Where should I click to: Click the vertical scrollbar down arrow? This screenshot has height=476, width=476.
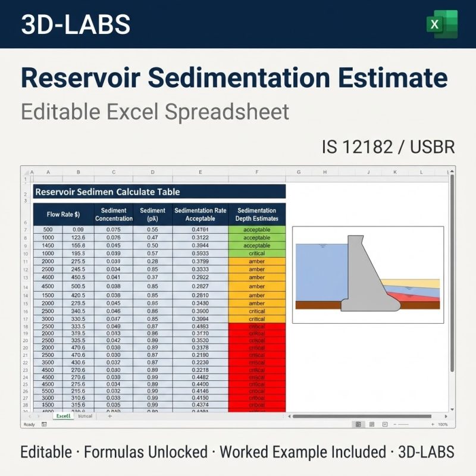tap(452, 409)
